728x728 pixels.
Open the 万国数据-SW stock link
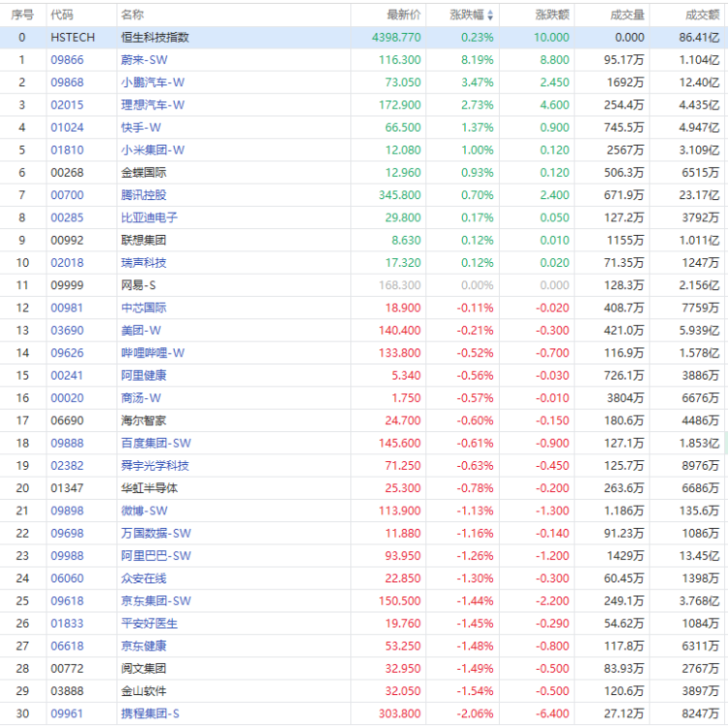(x=156, y=534)
